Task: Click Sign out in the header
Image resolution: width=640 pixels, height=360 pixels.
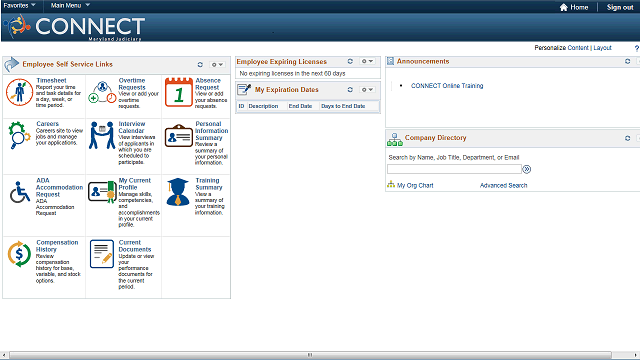Action: pos(620,7)
